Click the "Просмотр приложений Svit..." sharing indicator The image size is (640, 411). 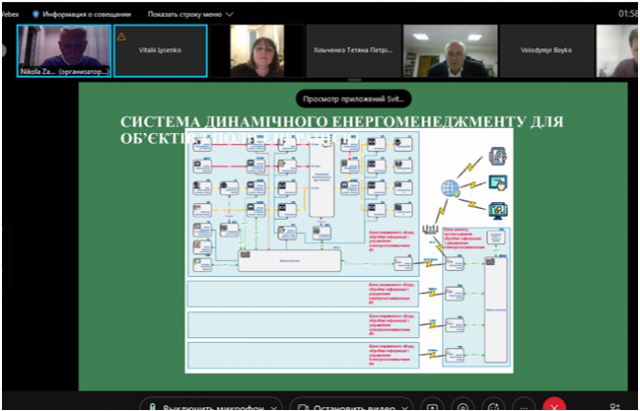353,99
